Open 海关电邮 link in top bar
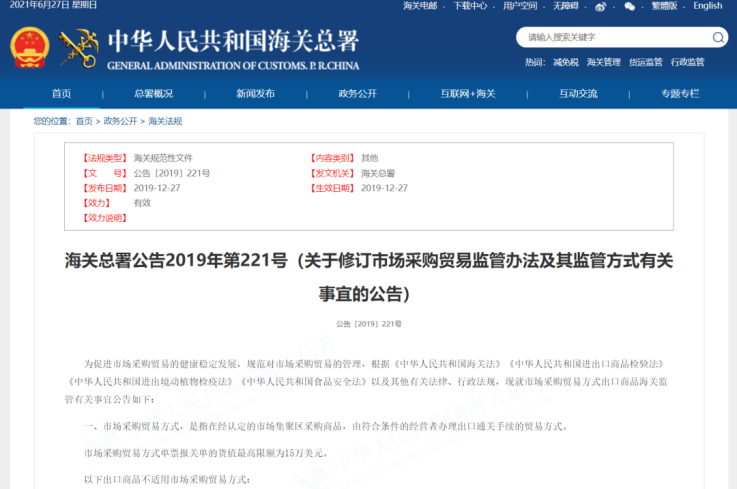Viewport: 737px width, 489px height. 420,6
